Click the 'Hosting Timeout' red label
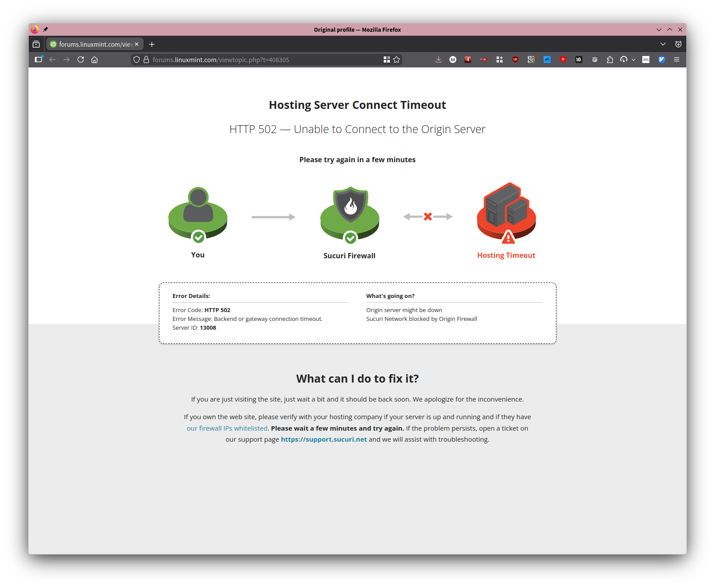This screenshot has width=715, height=588. point(506,255)
